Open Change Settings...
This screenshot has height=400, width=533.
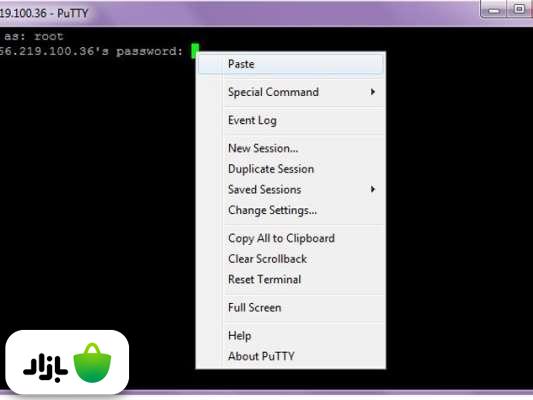click(x=291, y=210)
